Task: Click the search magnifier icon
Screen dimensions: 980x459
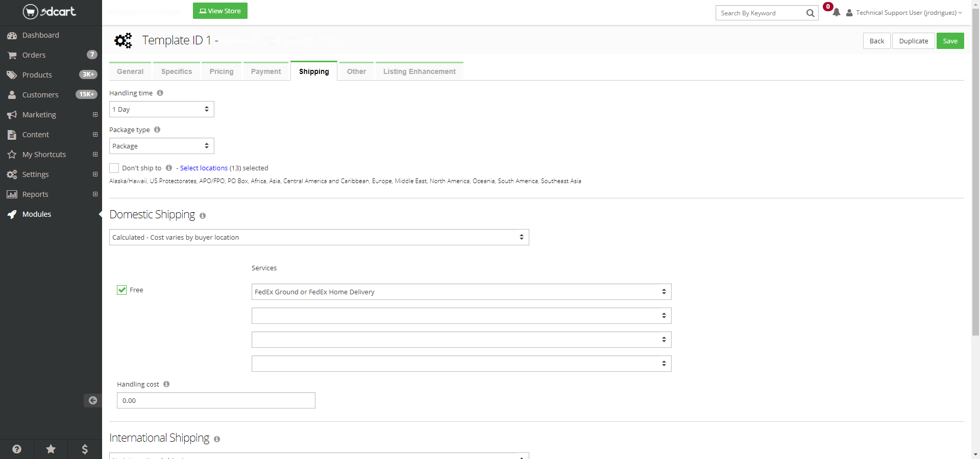Action: click(810, 13)
